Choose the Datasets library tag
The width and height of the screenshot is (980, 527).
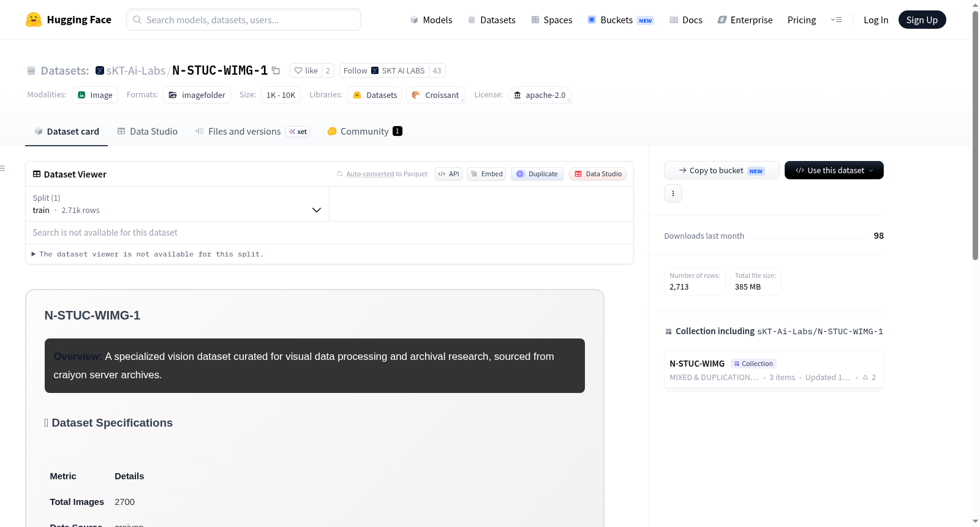[x=375, y=95]
